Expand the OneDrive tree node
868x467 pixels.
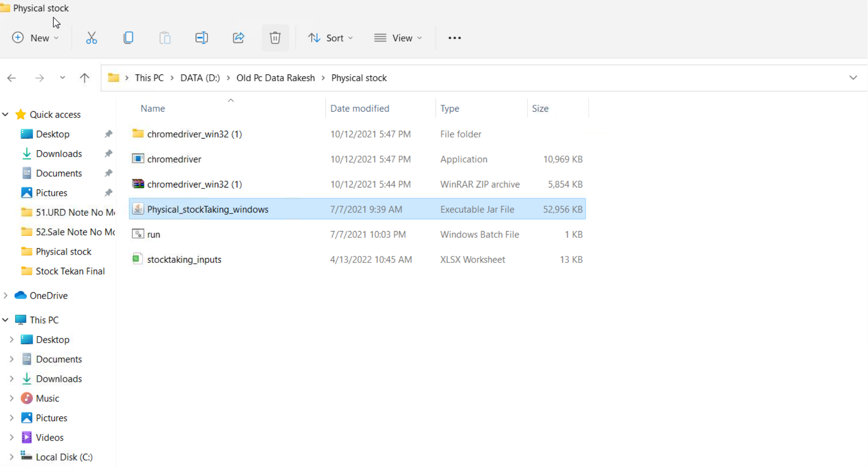[5, 295]
